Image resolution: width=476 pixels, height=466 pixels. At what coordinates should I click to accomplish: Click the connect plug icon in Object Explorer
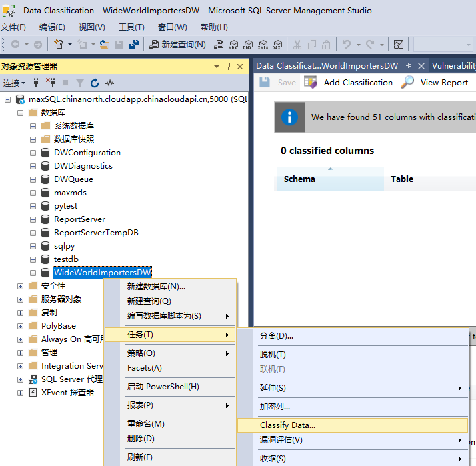pyautogui.click(x=36, y=83)
